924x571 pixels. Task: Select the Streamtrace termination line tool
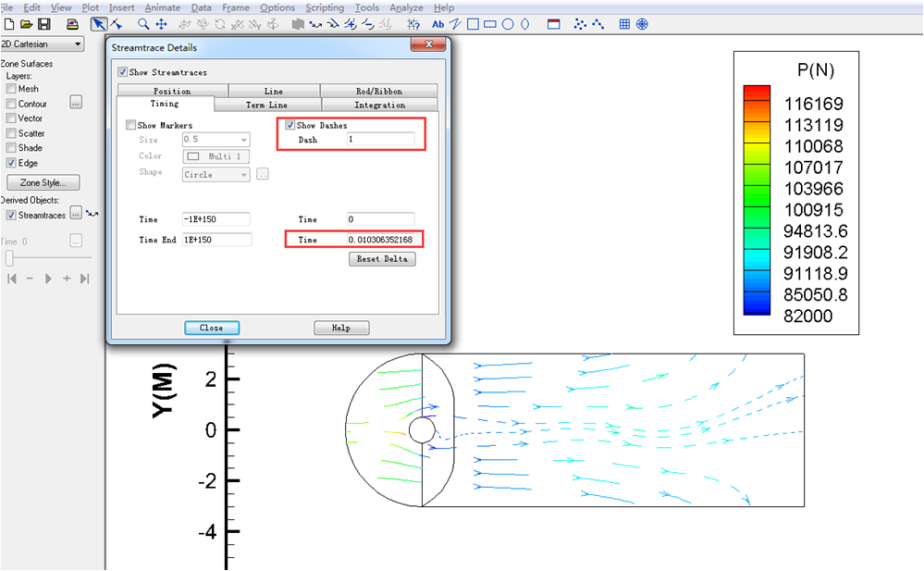[334, 24]
